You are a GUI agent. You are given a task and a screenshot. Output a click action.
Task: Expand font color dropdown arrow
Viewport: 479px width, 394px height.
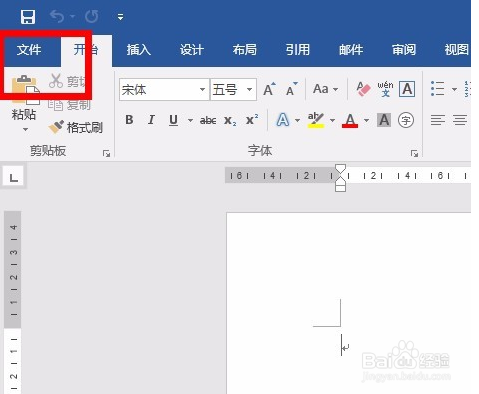click(366, 120)
